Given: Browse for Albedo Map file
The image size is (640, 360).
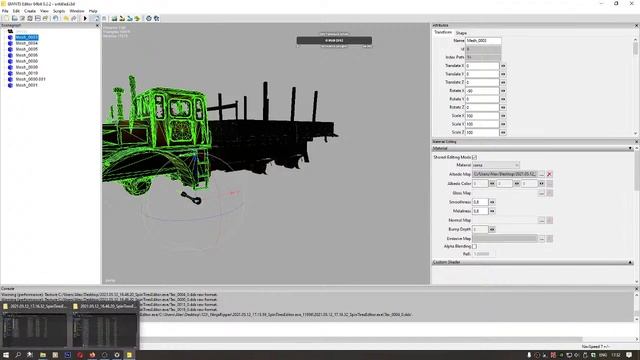Looking at the screenshot, I should point(541,174).
